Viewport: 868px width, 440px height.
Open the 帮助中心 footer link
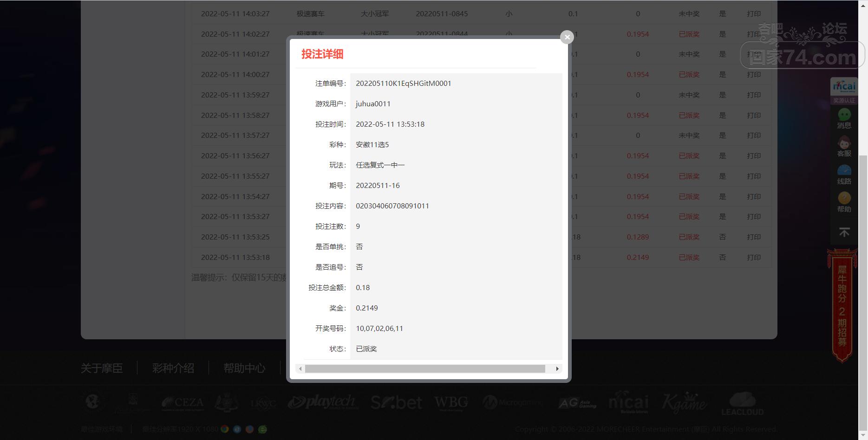coord(244,368)
